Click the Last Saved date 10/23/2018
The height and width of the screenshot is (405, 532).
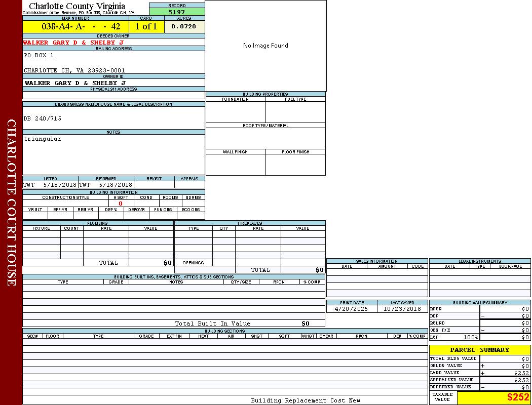pos(402,309)
